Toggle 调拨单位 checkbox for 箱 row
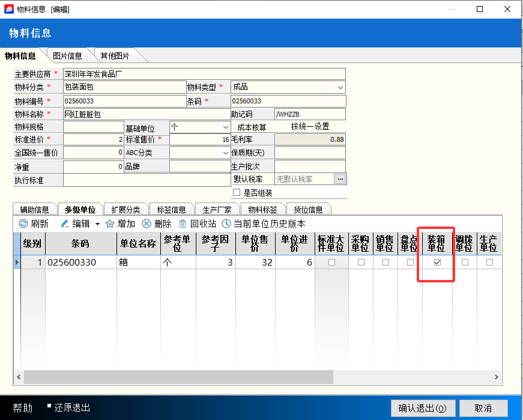 click(465, 263)
